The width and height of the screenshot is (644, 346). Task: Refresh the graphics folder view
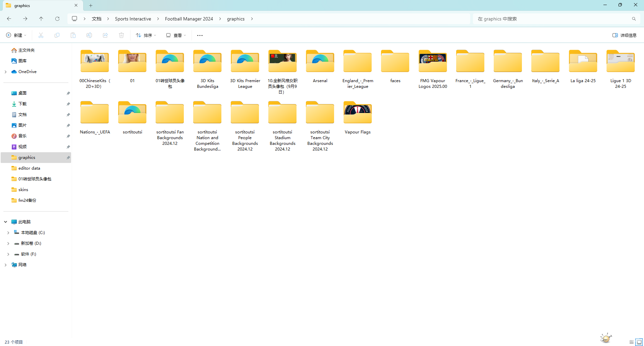click(x=57, y=19)
